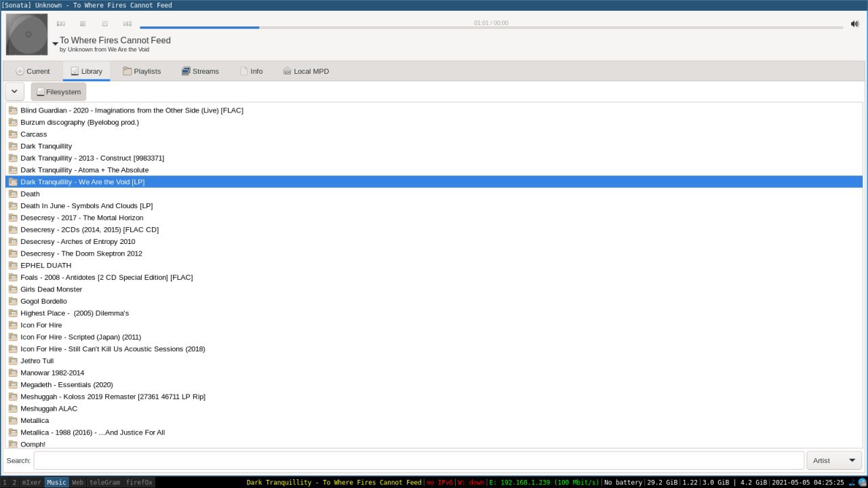
Task: Click the previous track button
Action: (x=60, y=24)
